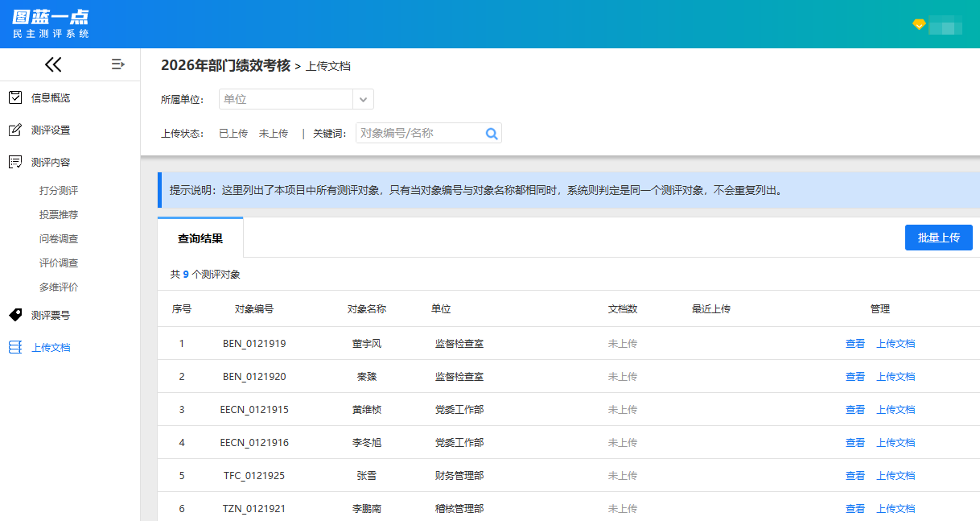Image resolution: width=980 pixels, height=521 pixels.
Task: Open the 所属单位 dropdown arrow
Action: (x=364, y=99)
